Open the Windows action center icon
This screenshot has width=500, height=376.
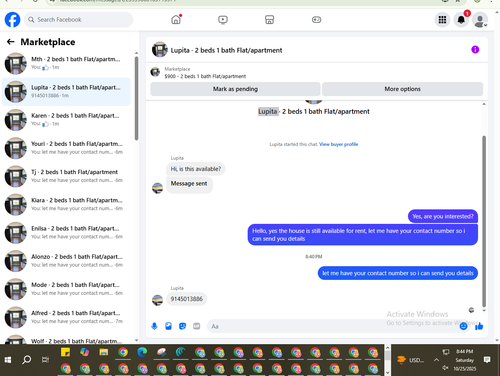point(487,360)
